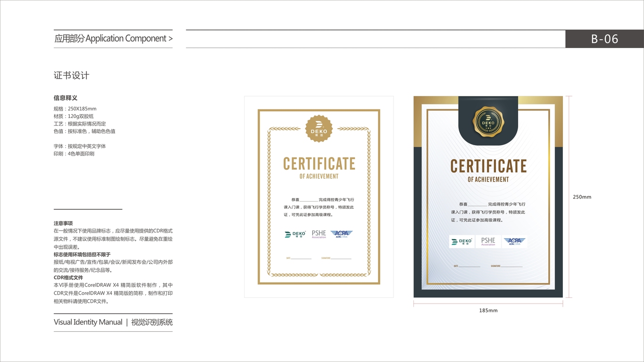Click the DEKO logo on the right certificate
This screenshot has width=644, height=362.
point(462,242)
